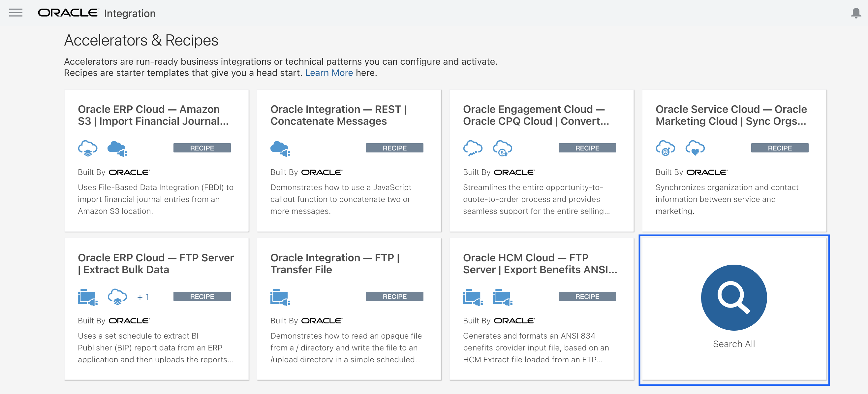This screenshot has width=868, height=394.
Task: Open Oracle Service Cloud Marketing Cloud title
Action: point(731,115)
